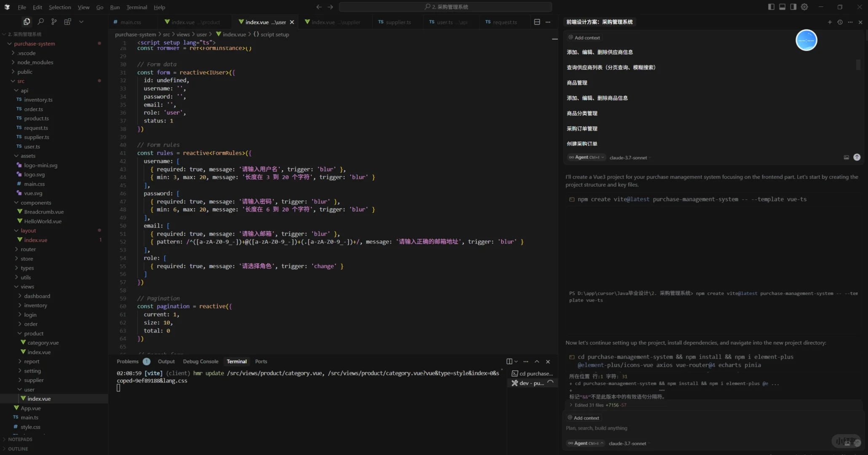Viewport: 868px width, 455px height.
Task: Toggle the primary sidebar layout button
Action: click(771, 7)
